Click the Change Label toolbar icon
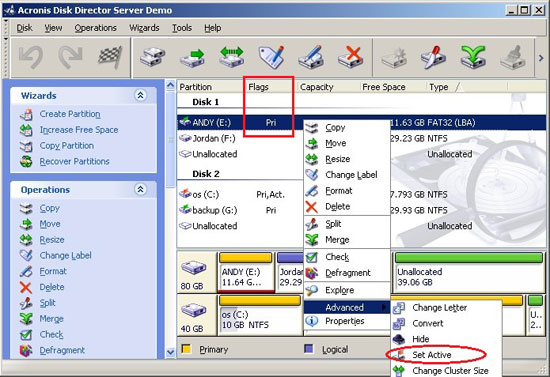 click(x=271, y=57)
